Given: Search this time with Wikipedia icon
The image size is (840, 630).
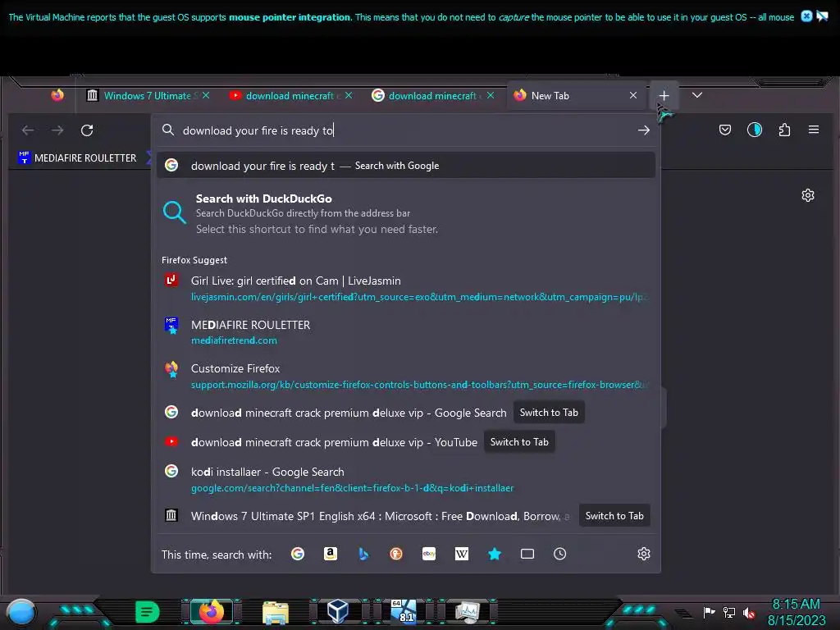Looking at the screenshot, I should click(462, 554).
